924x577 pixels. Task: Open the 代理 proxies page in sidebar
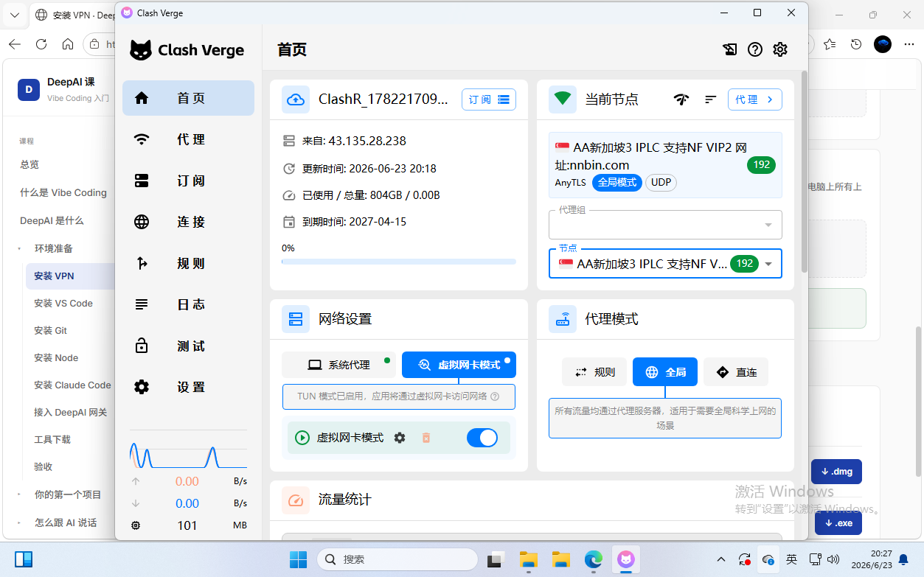188,139
